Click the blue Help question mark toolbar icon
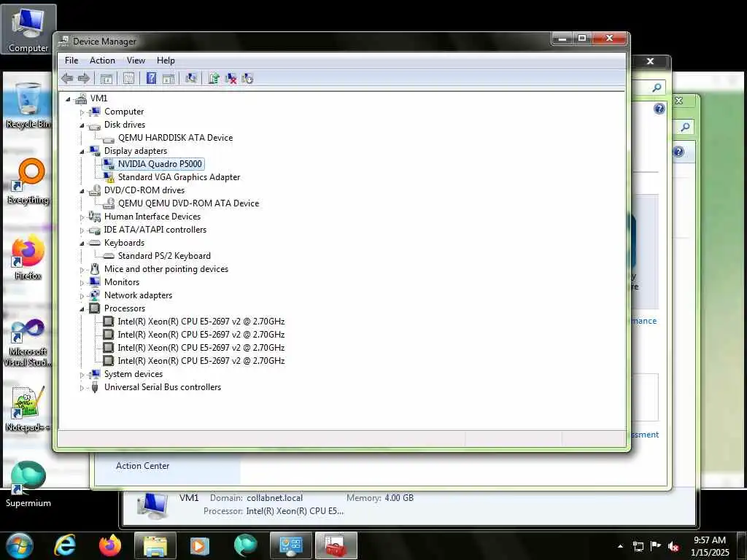This screenshot has height=560, width=747. click(x=151, y=78)
